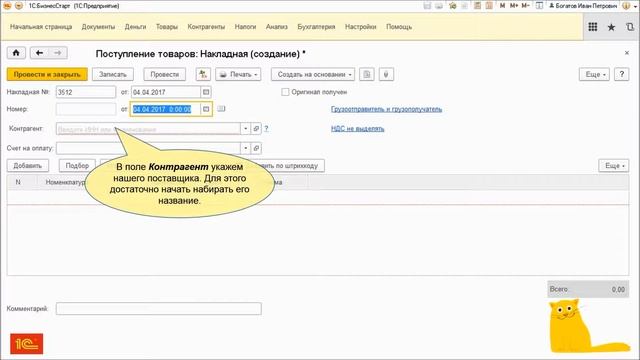Click the Дт/Кт postings icon left of Печать
640x360 pixels.
pos(203,74)
